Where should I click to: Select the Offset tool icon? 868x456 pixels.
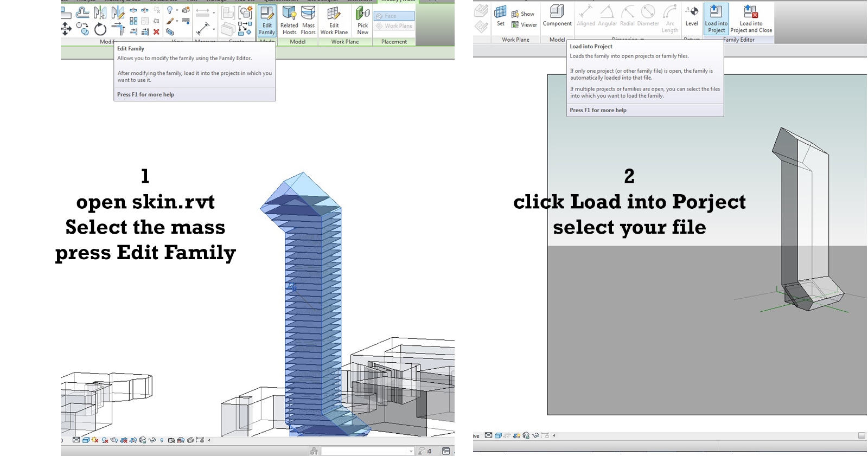[x=82, y=12]
